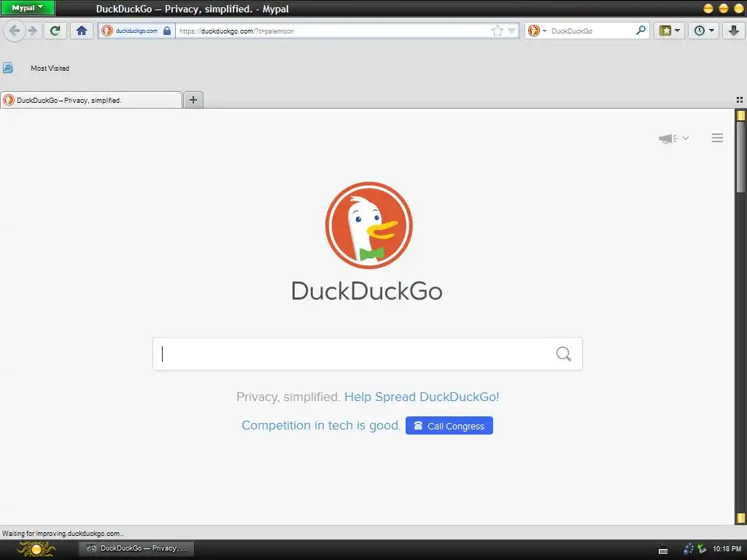Screen dimensions: 747x560
Task: Click the toolbar search magnifier
Action: click(x=641, y=31)
